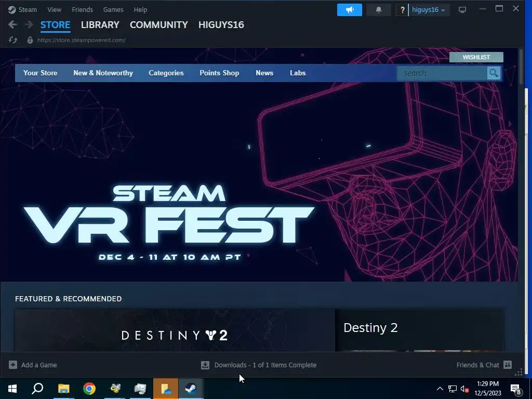Launch Google Chrome from the taskbar
Image resolution: width=532 pixels, height=399 pixels.
pos(89,389)
